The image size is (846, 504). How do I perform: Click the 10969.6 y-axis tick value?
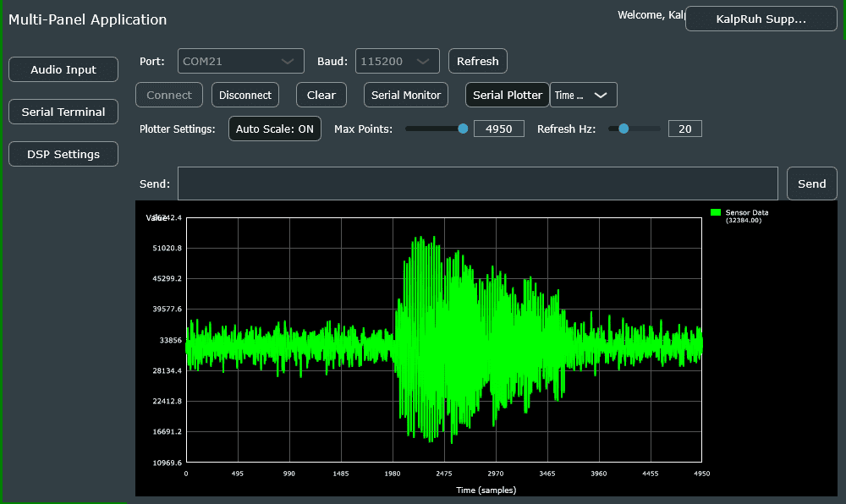point(168,462)
